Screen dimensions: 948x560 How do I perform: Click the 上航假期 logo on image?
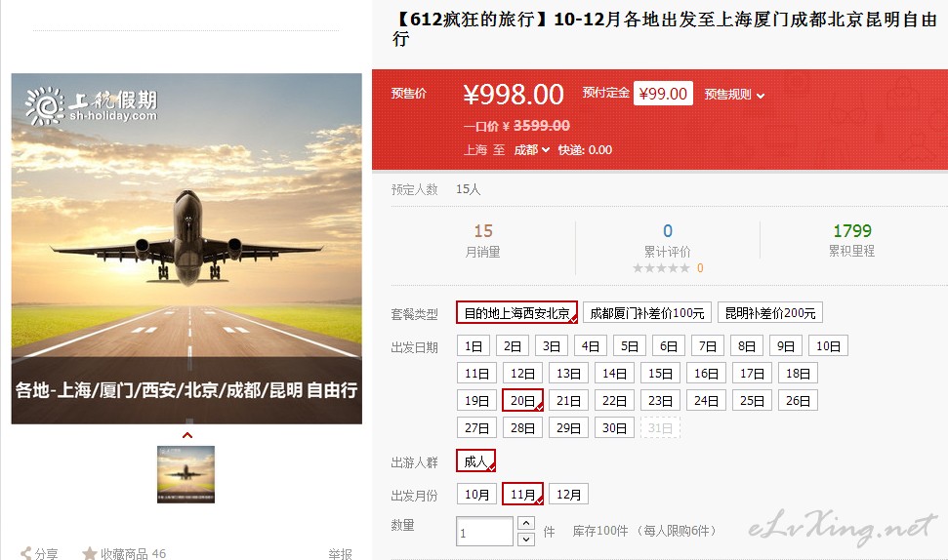(x=92, y=105)
